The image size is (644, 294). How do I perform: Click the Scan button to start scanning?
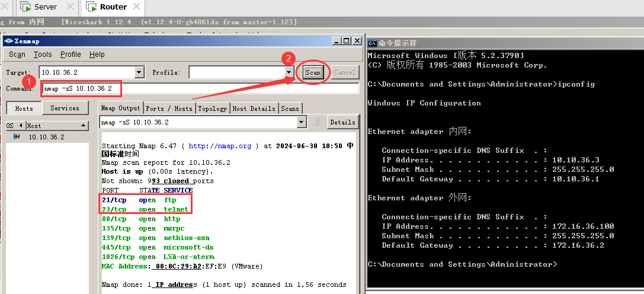click(x=313, y=72)
